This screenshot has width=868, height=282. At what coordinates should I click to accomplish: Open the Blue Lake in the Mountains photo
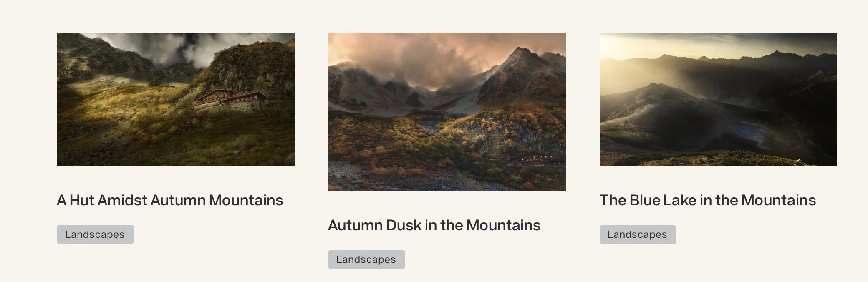pyautogui.click(x=718, y=99)
